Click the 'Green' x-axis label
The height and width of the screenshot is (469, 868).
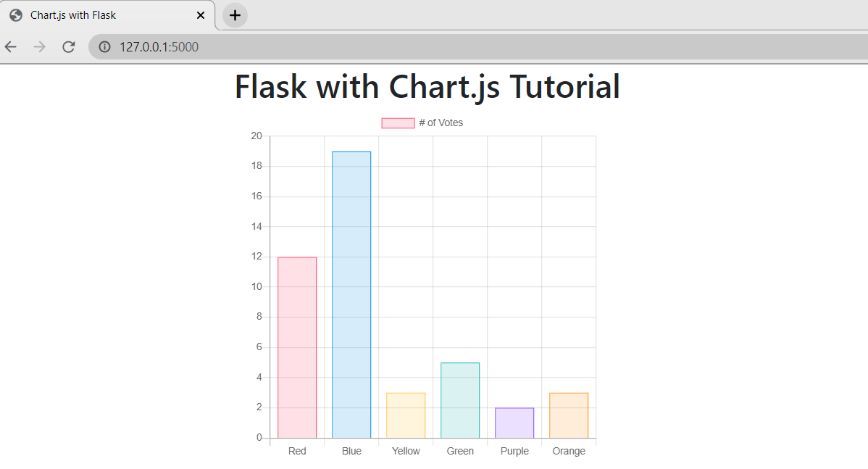click(460, 452)
